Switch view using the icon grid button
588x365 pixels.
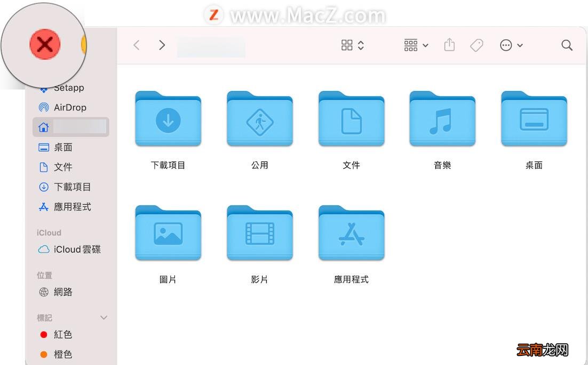tap(353, 45)
